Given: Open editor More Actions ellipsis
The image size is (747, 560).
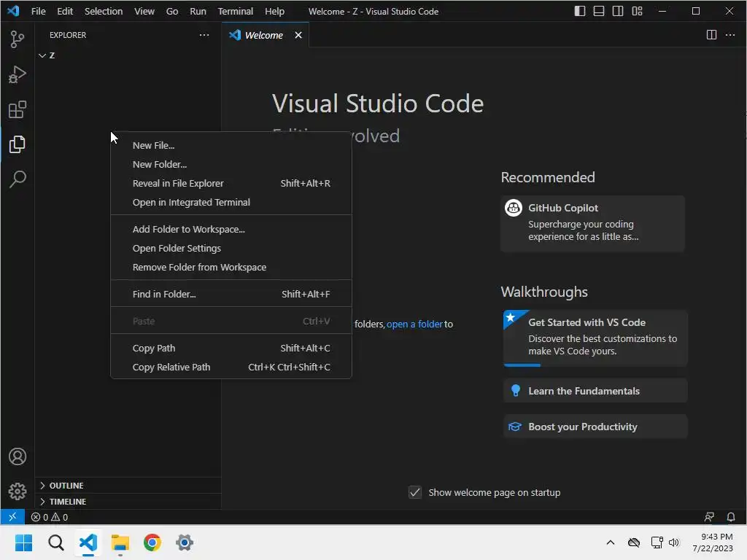Looking at the screenshot, I should (729, 35).
